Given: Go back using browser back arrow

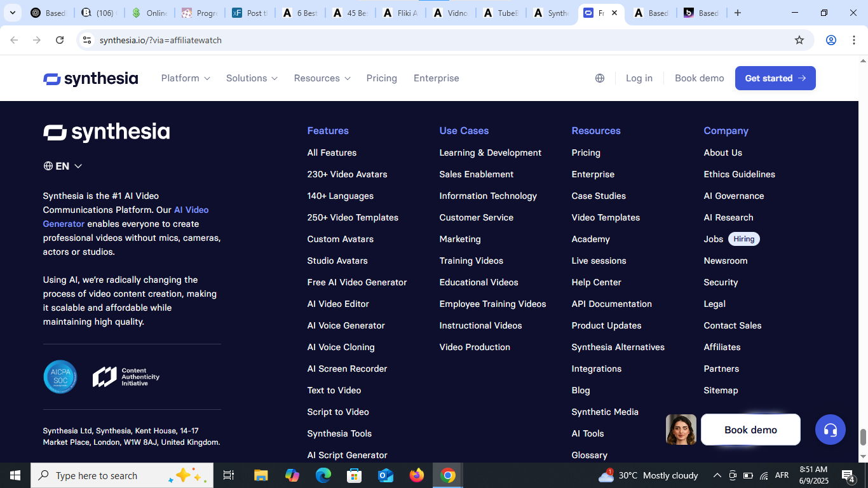Looking at the screenshot, I should pos(14,40).
